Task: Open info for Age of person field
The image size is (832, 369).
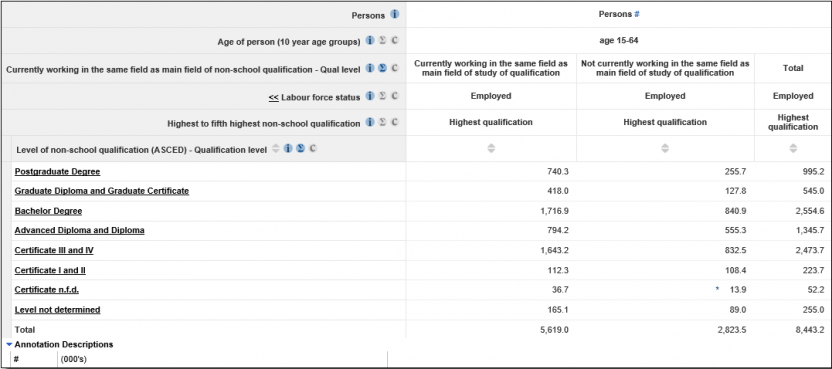Action: (370, 41)
